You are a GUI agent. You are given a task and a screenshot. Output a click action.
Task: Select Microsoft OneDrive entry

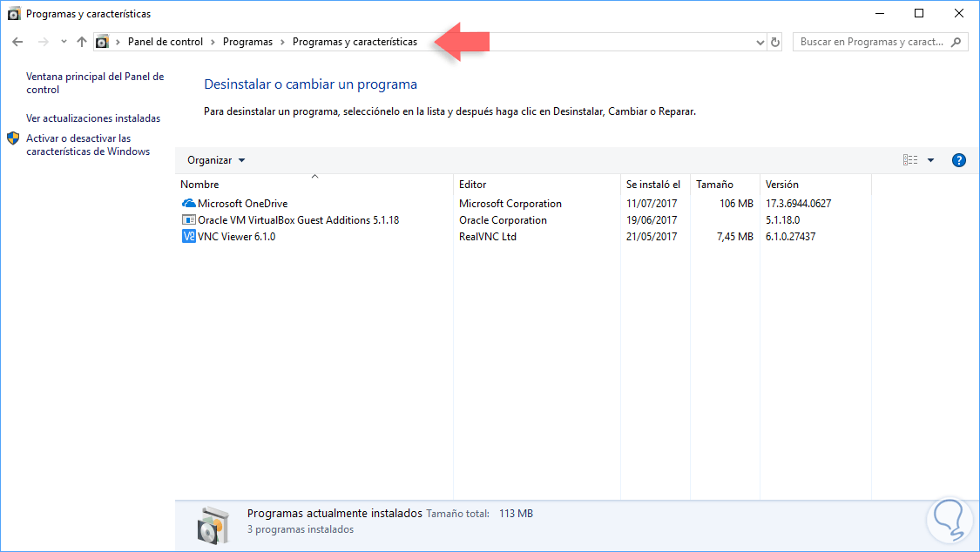(x=242, y=204)
